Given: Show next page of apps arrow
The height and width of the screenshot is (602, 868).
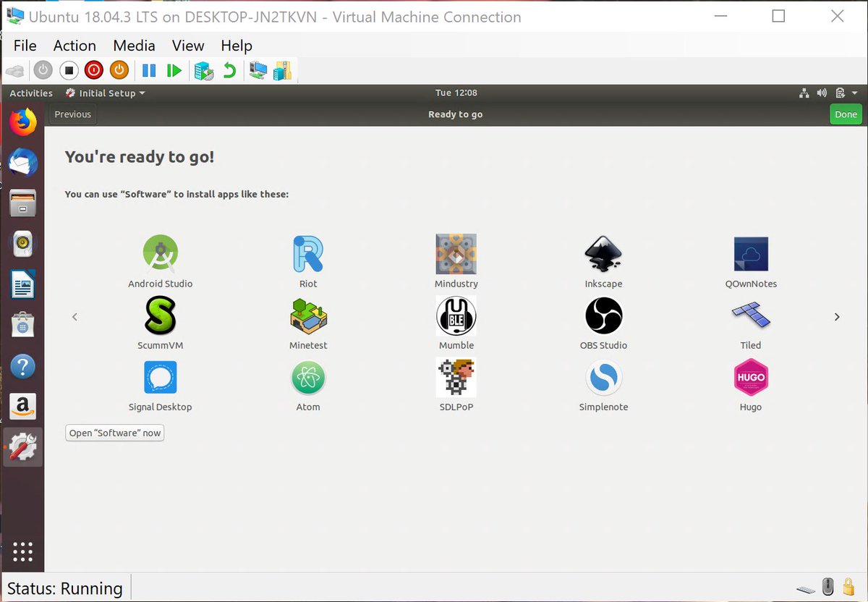Looking at the screenshot, I should point(837,317).
